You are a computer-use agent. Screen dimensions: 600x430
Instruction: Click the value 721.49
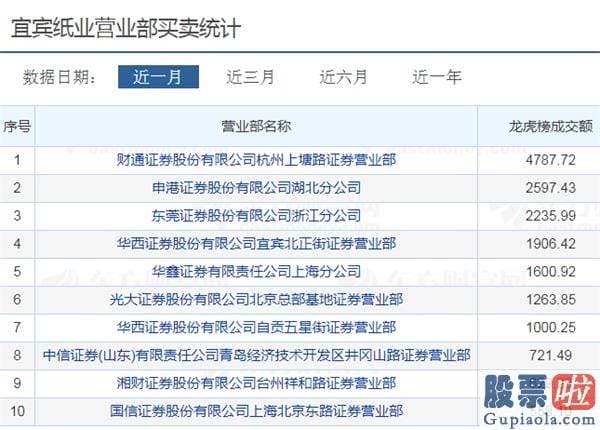551,355
